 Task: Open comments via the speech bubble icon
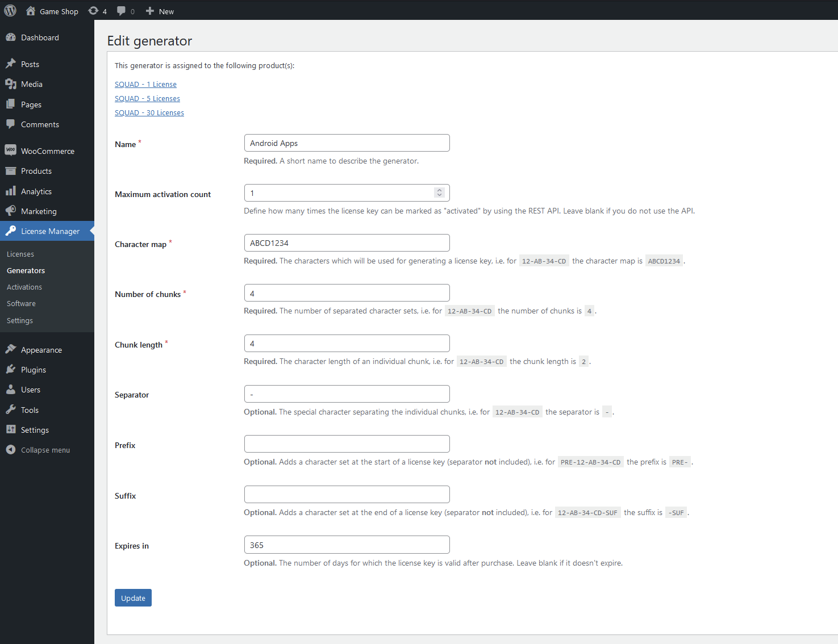(x=122, y=10)
